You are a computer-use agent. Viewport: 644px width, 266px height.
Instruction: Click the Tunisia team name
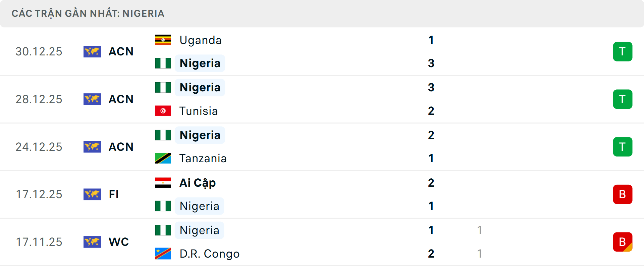[199, 111]
